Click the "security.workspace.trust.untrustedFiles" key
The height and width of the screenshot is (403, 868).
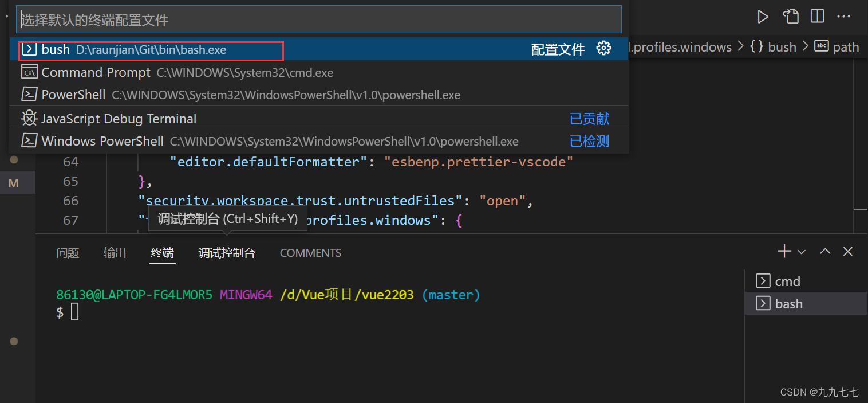(300, 201)
